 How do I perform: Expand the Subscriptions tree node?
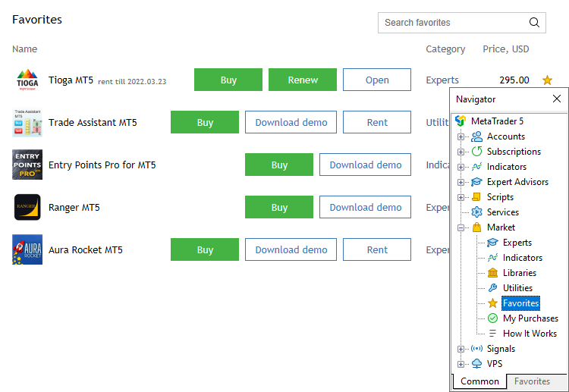pyautogui.click(x=461, y=152)
